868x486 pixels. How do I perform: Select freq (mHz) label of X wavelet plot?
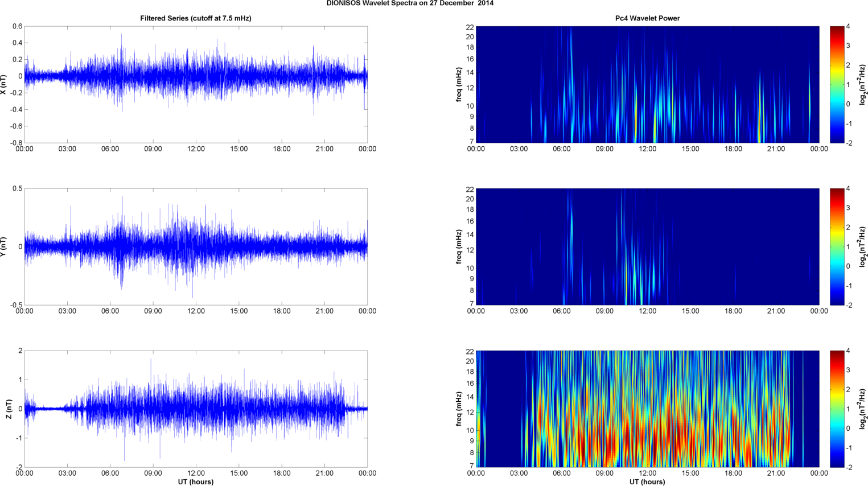click(459, 84)
